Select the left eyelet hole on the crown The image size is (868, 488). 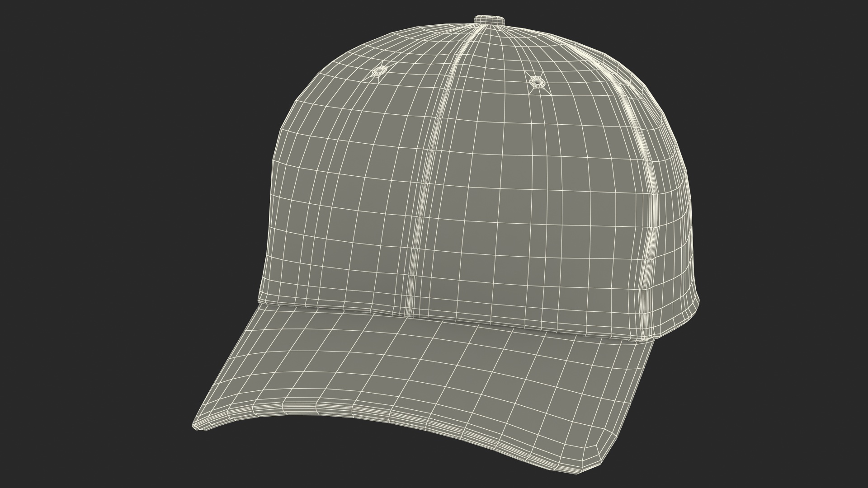point(378,71)
